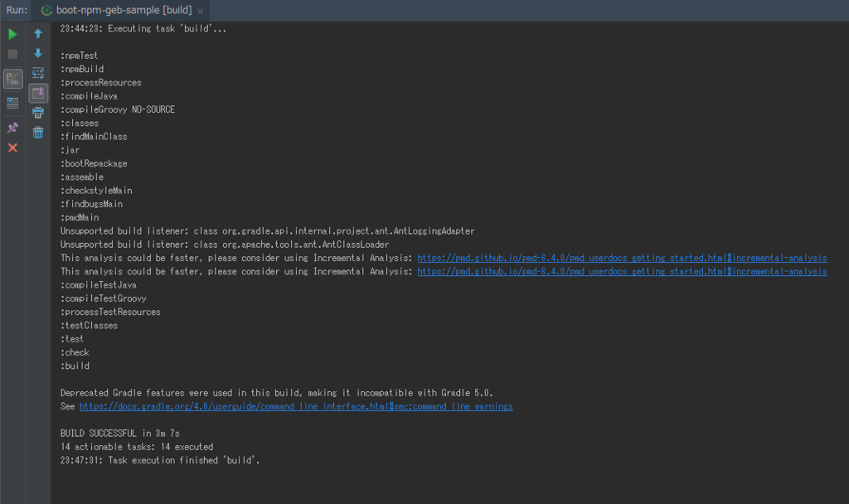This screenshot has height=504, width=849.
Task: Click the AntClassLoader unsupported listener line
Action: (x=225, y=245)
